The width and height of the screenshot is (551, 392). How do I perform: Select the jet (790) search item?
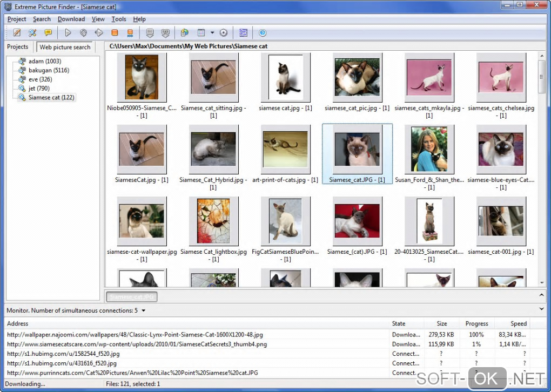(x=39, y=89)
